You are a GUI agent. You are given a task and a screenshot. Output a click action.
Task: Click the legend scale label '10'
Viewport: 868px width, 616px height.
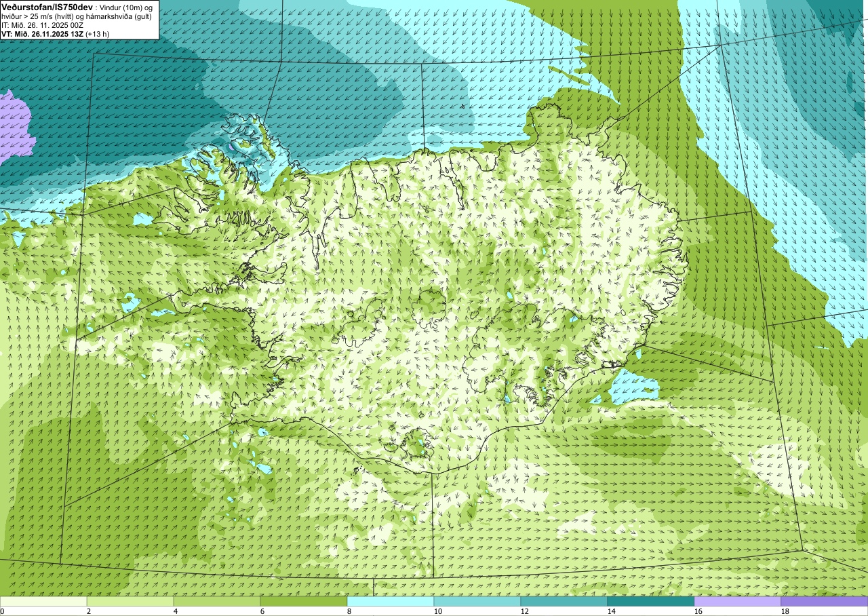pos(438,611)
